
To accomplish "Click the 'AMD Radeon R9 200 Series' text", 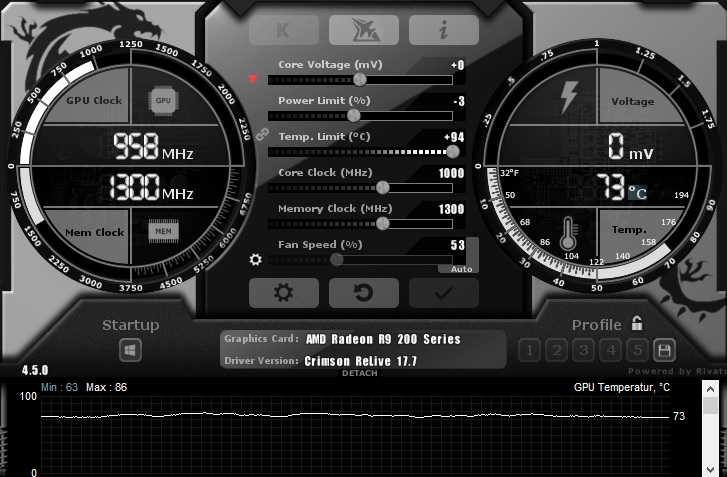I will click(x=383, y=339).
